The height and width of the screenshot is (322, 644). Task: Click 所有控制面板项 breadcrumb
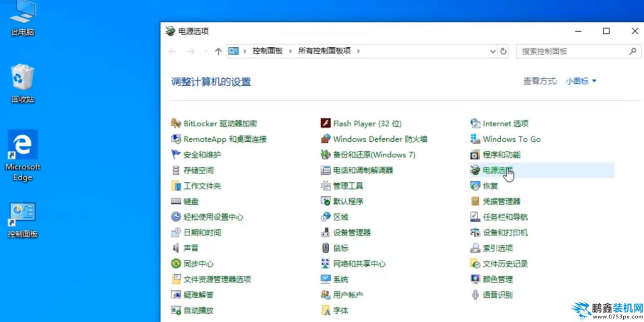[x=324, y=51]
